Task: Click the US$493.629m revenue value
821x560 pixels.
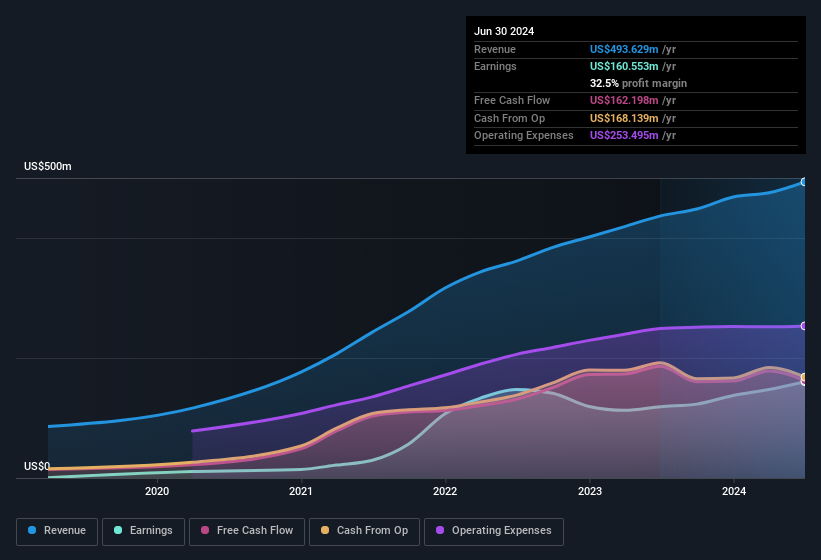Action: tap(624, 49)
